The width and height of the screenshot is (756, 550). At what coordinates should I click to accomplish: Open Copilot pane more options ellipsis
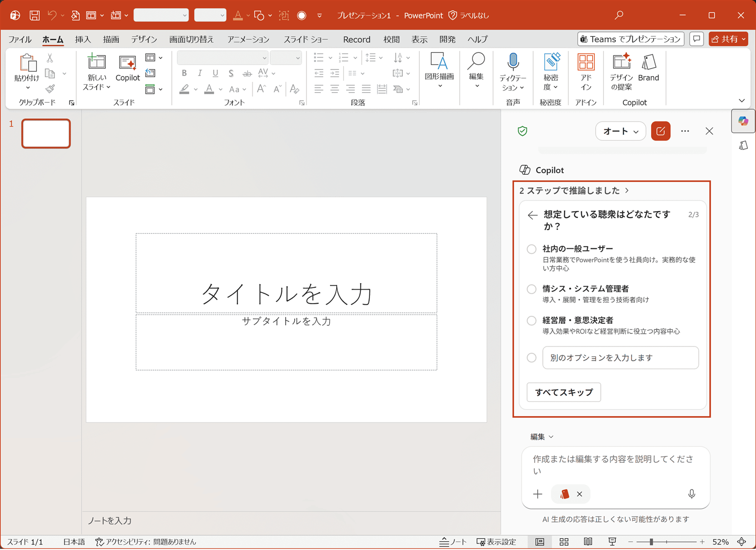pos(685,131)
